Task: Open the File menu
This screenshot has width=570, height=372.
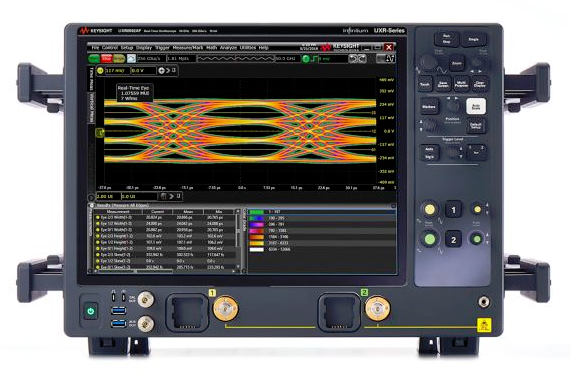Action: [x=95, y=48]
